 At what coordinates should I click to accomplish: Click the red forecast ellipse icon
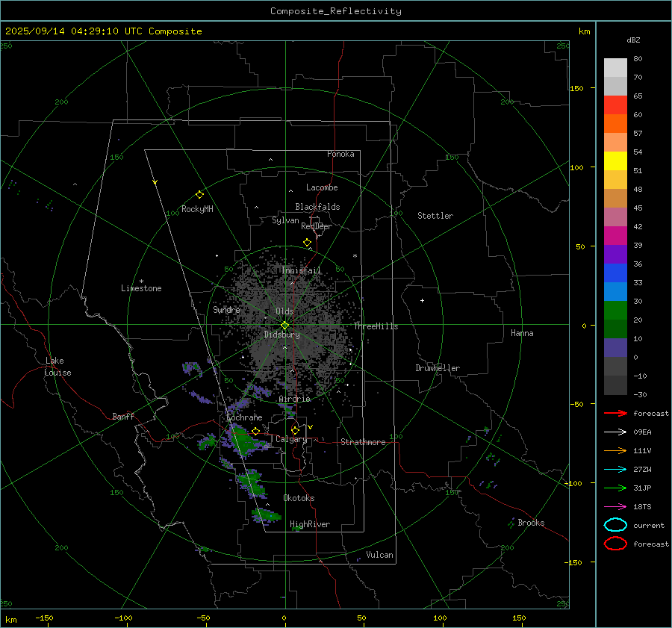tap(615, 544)
